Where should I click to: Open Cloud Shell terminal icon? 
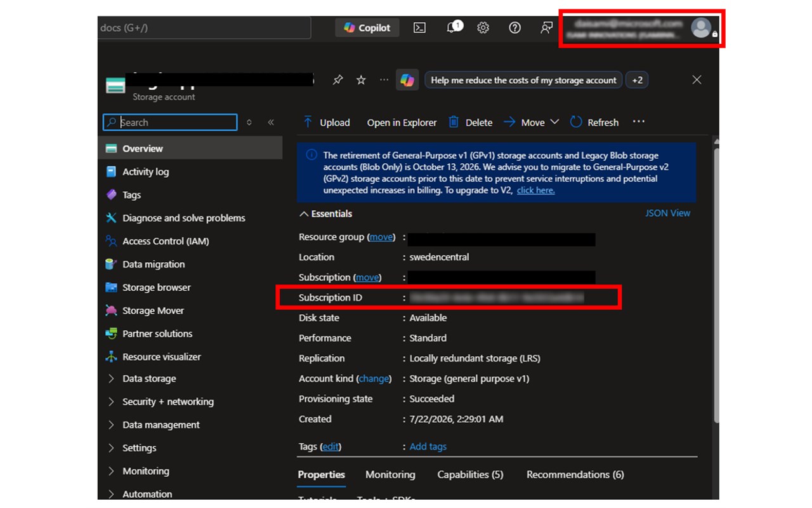(x=419, y=27)
